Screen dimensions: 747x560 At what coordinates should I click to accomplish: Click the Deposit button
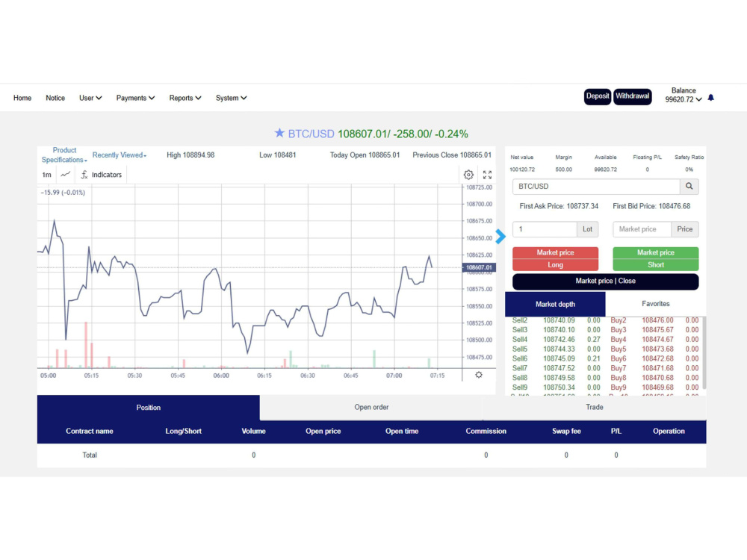click(598, 96)
